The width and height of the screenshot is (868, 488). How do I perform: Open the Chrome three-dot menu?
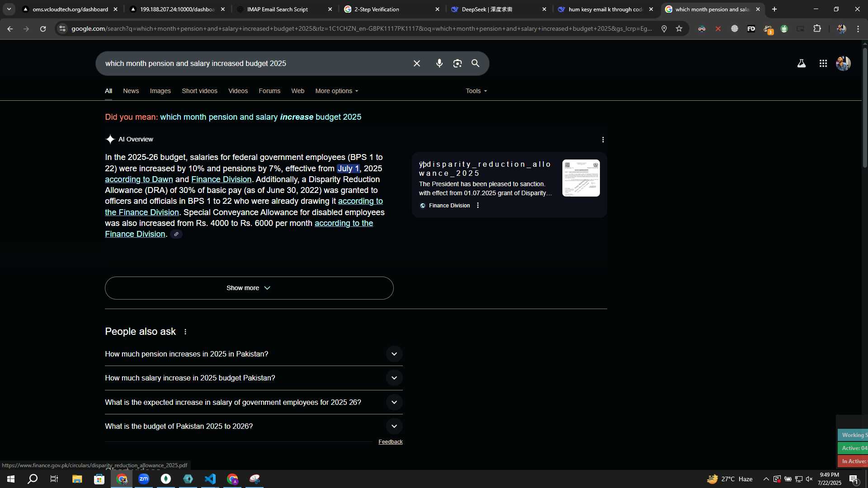858,28
